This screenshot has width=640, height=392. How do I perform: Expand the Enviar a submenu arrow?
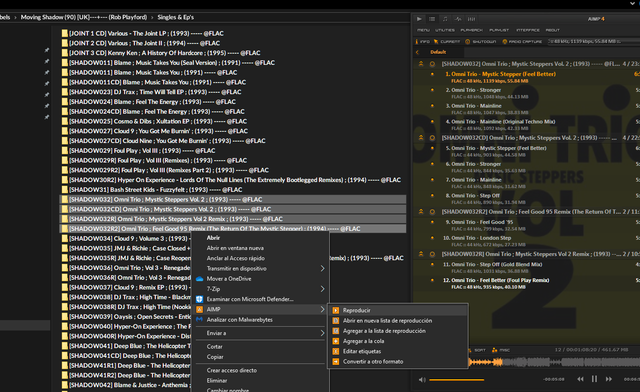(x=322, y=333)
